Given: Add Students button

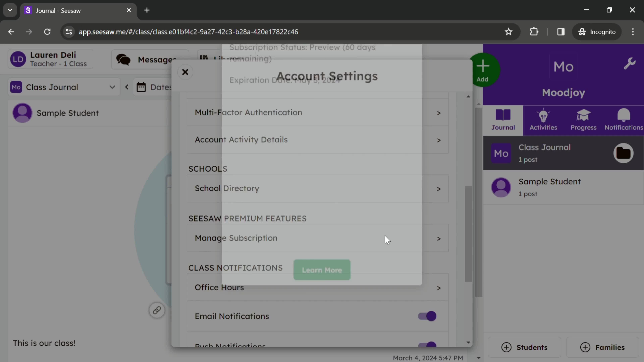Looking at the screenshot, I should (x=524, y=347).
